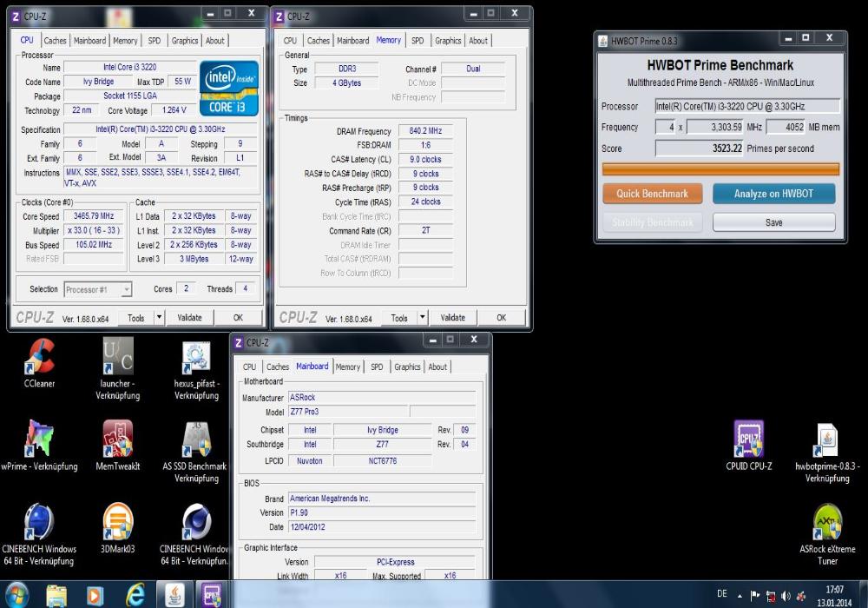The image size is (868, 608).
Task: Open volume speaker tray icon
Action: coord(786,597)
